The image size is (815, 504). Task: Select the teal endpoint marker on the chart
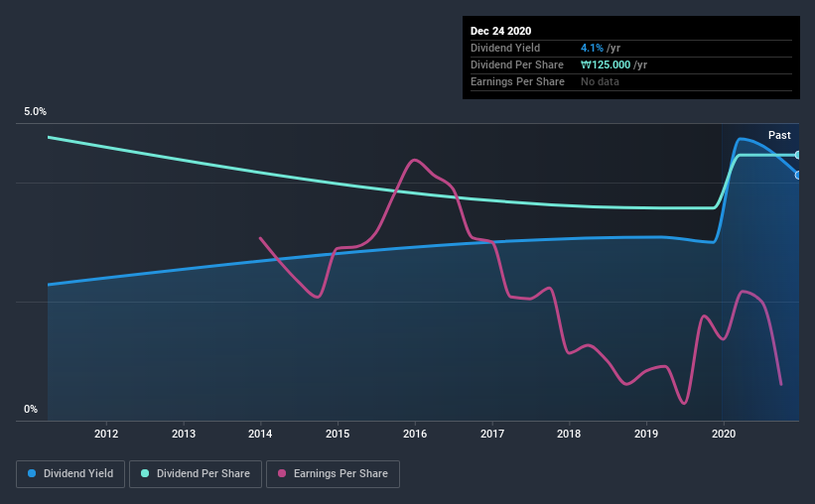coord(798,155)
